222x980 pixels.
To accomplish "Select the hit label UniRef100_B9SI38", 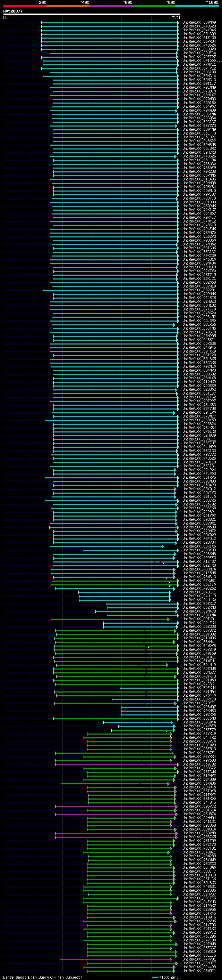I will point(199,72).
